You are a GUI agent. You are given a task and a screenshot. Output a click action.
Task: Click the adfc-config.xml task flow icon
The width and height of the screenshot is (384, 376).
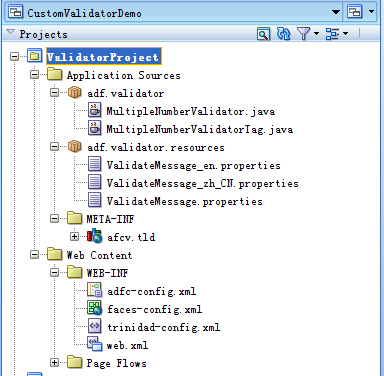tap(95, 290)
